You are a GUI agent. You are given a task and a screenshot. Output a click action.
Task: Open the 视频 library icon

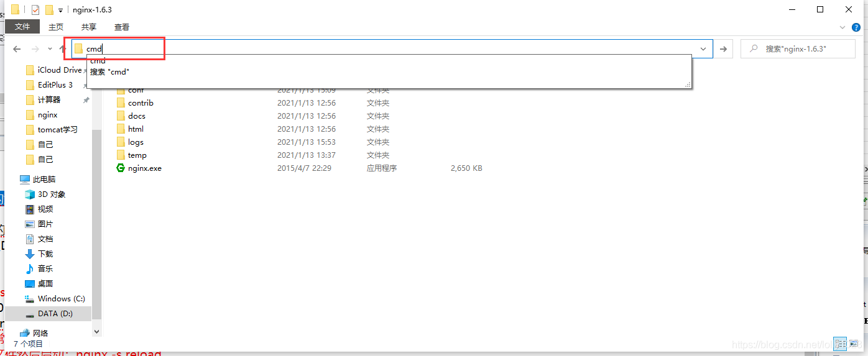pos(30,209)
